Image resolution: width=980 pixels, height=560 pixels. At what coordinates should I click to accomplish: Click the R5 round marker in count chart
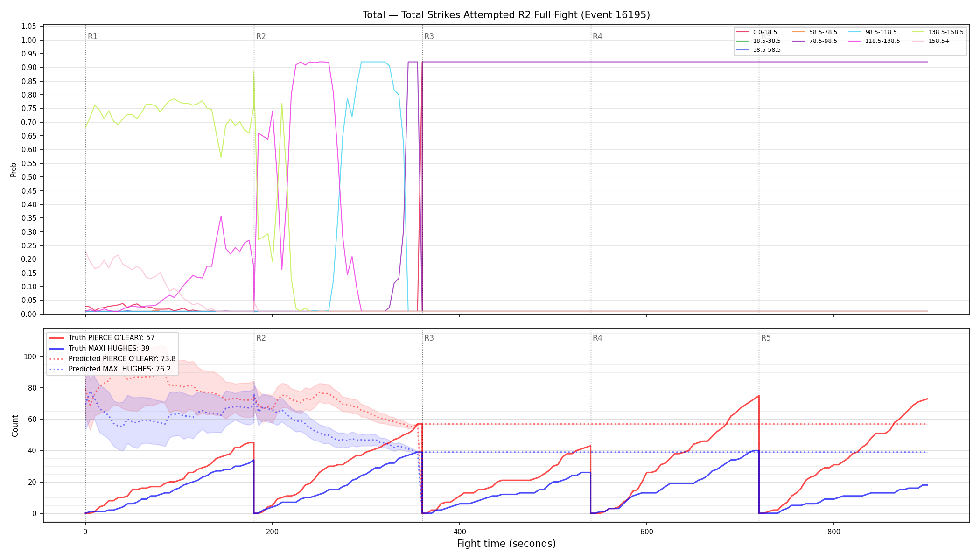[766, 338]
